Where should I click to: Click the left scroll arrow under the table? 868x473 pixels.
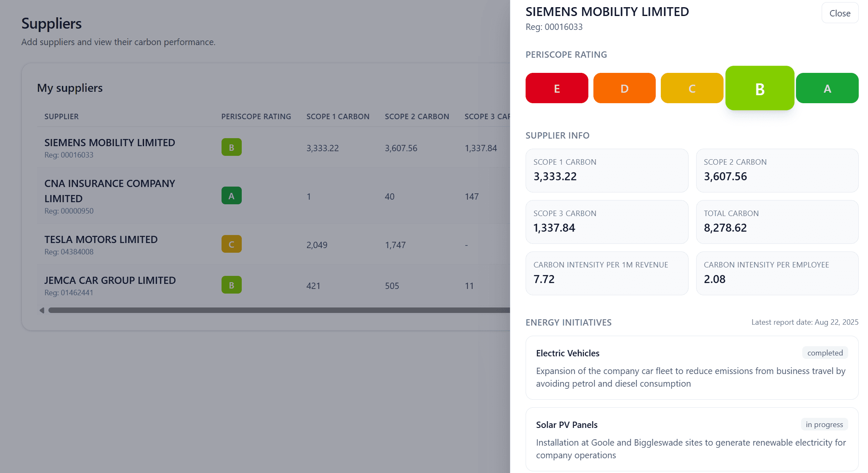click(42, 310)
